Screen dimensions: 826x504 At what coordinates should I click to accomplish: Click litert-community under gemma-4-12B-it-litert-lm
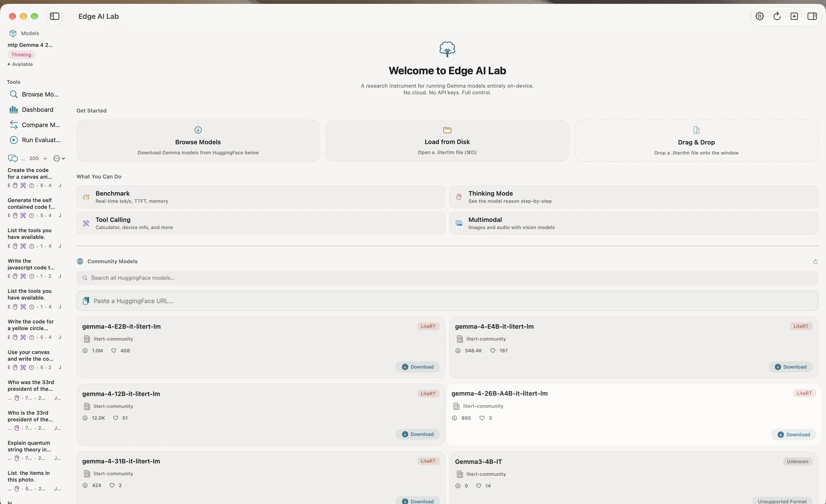point(113,406)
